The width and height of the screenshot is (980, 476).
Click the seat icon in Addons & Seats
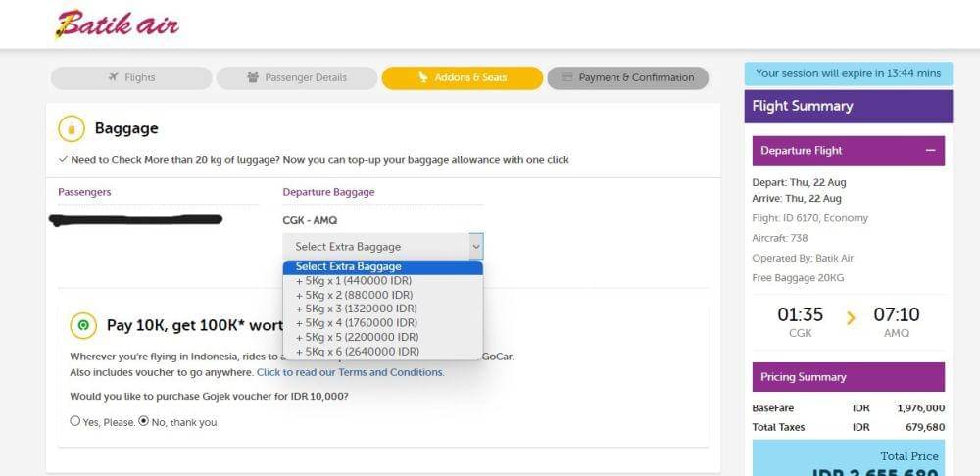[x=422, y=77]
